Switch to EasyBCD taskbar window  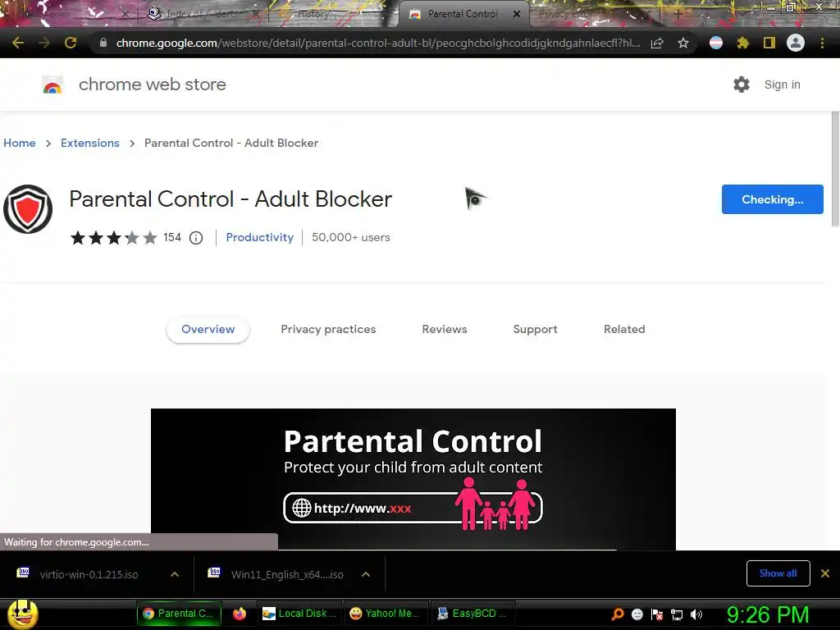472,614
